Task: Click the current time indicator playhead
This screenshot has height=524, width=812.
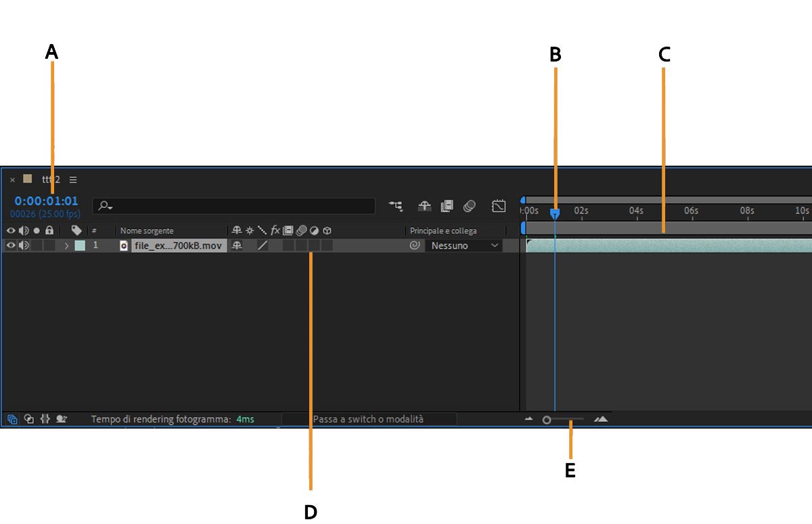Action: tap(554, 214)
